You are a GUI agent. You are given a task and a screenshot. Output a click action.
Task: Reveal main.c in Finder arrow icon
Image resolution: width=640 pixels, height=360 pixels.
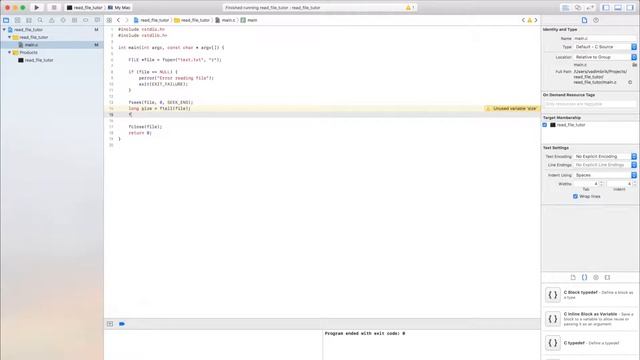pos(630,82)
